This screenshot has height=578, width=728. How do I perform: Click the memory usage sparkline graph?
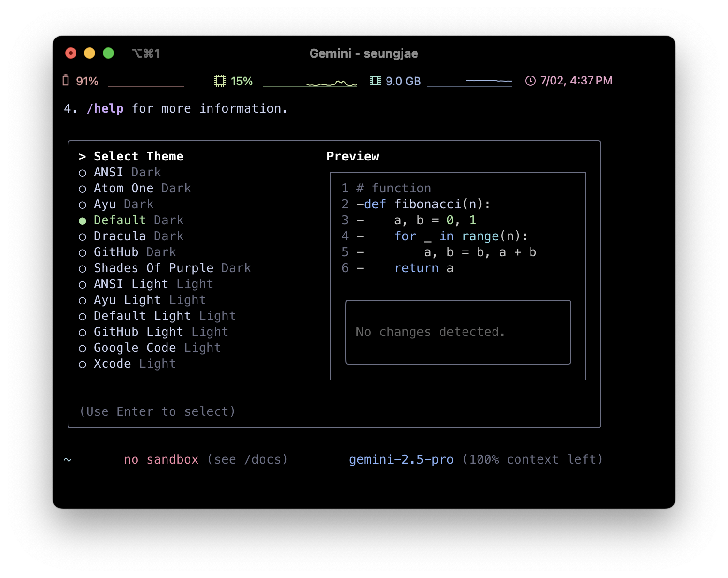pos(470,83)
